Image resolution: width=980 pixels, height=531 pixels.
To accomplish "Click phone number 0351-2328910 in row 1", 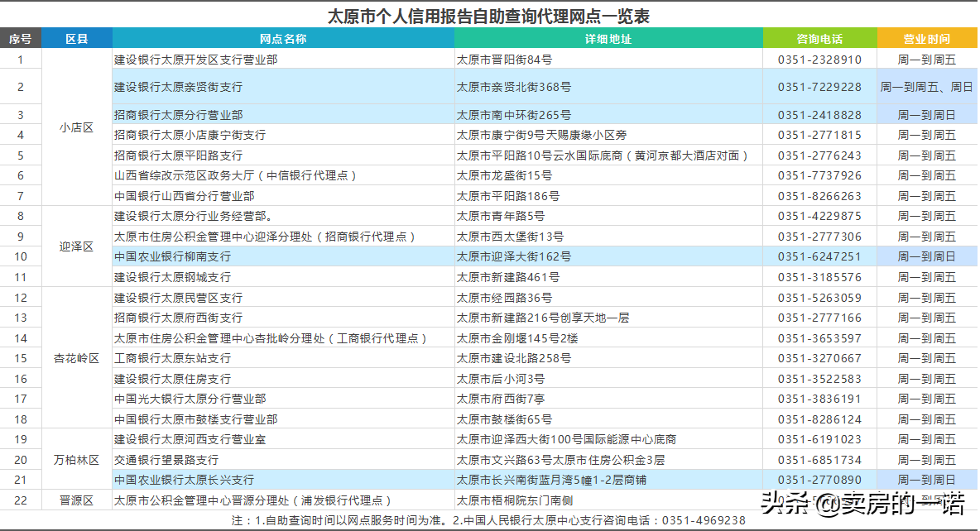I will (x=819, y=59).
